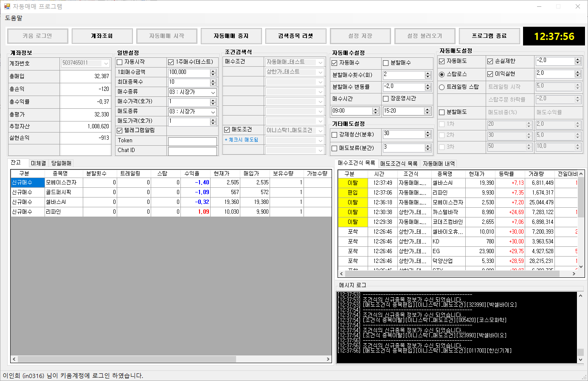Toggle the 이익실현 checkbox
The height and width of the screenshot is (381, 588).
[490, 74]
